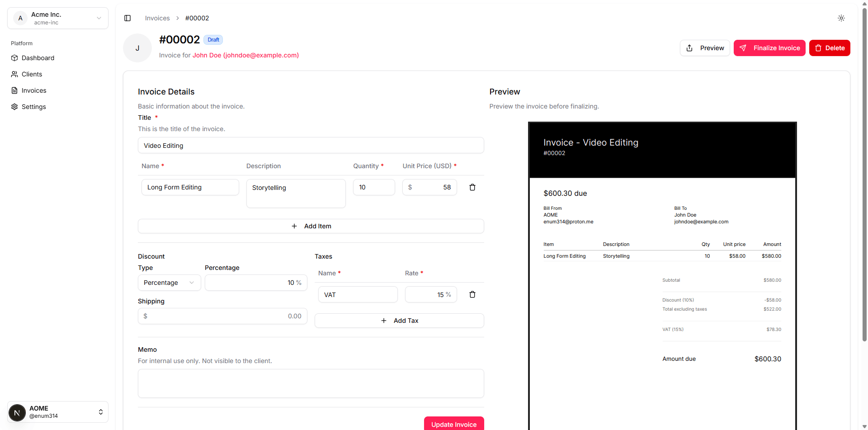
Task: Click the AOME user avatar
Action: (x=17, y=412)
